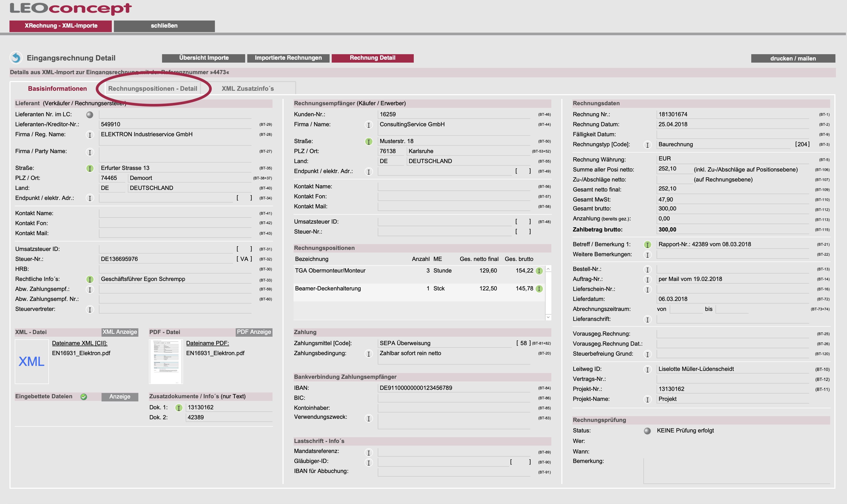This screenshot has height=504, width=847.
Task: Click drucken / mailen button
Action: pos(793,58)
